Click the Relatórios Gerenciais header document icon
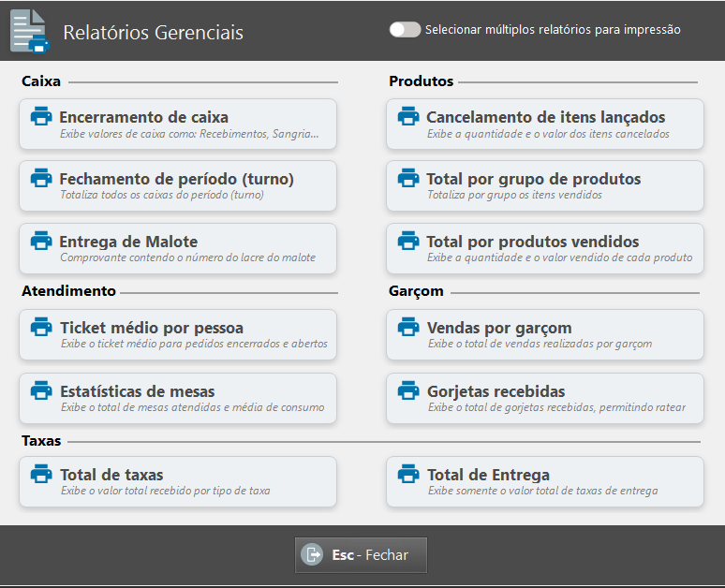 pyautogui.click(x=28, y=31)
